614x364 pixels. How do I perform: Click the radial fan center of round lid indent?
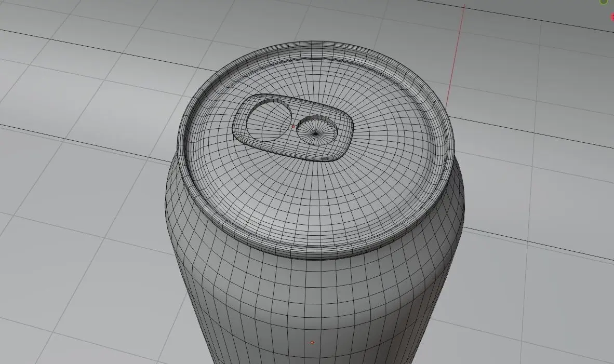point(316,134)
